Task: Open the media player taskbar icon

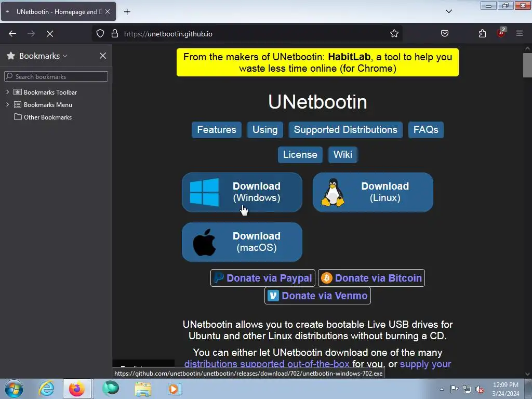Action: coord(175,389)
